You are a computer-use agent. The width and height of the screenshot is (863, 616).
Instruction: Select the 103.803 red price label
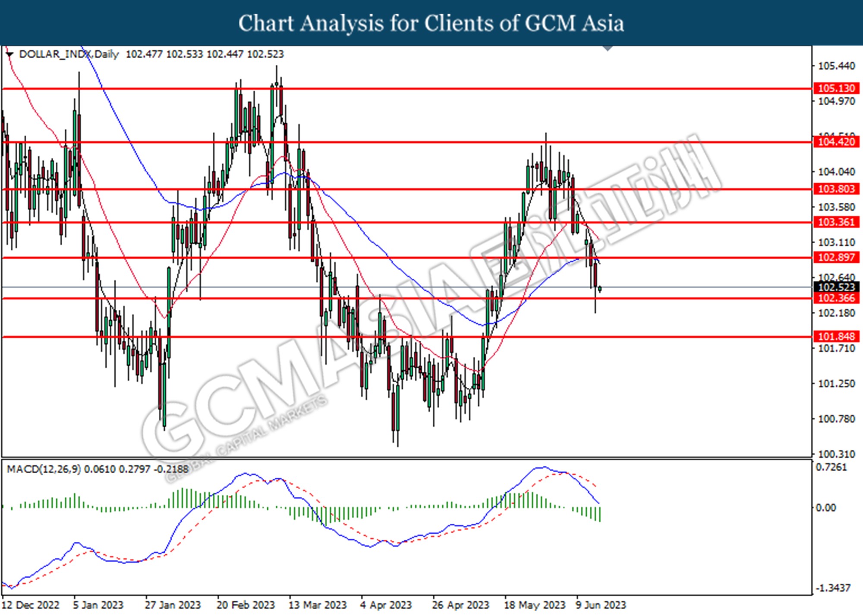tap(836, 189)
